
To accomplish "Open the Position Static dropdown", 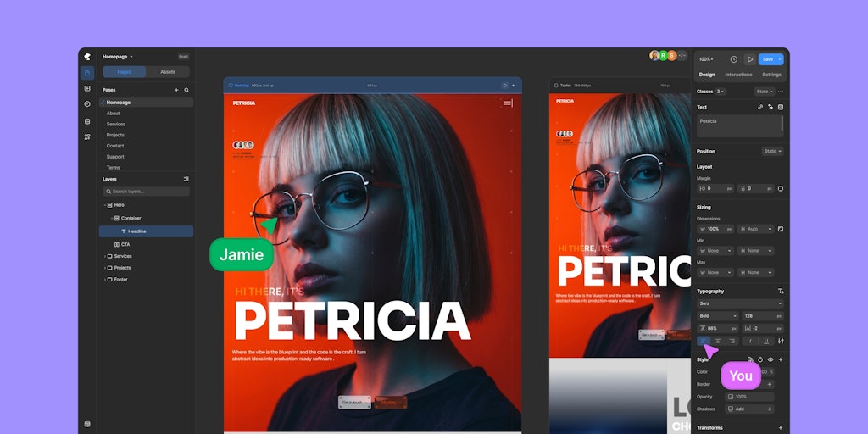I will tap(771, 151).
